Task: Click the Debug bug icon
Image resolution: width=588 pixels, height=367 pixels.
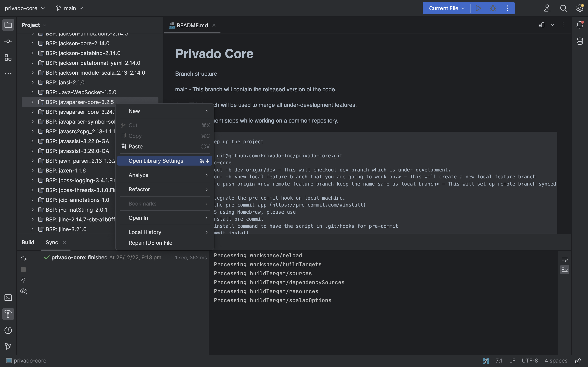Action: coord(493,8)
